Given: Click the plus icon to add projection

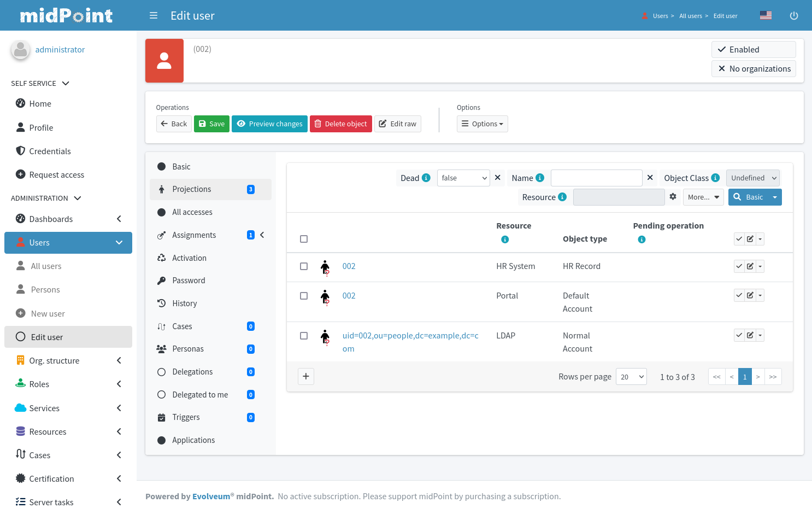Looking at the screenshot, I should [306, 376].
